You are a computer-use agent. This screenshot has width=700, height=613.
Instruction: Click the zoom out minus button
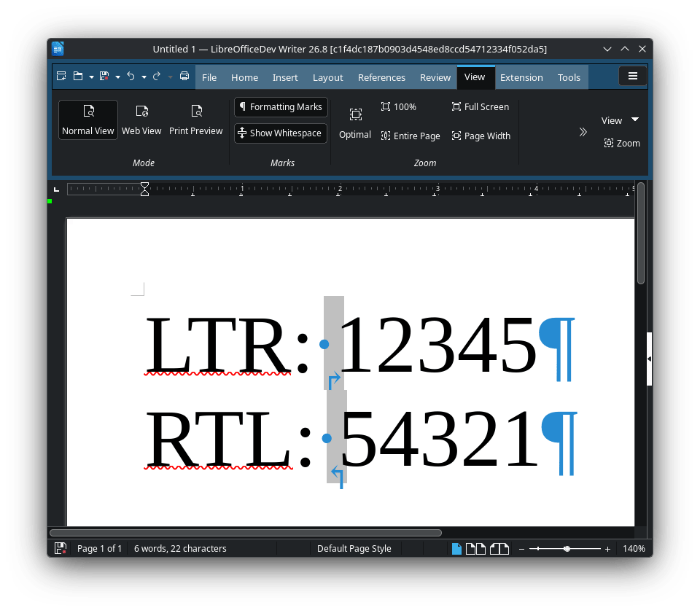click(521, 549)
